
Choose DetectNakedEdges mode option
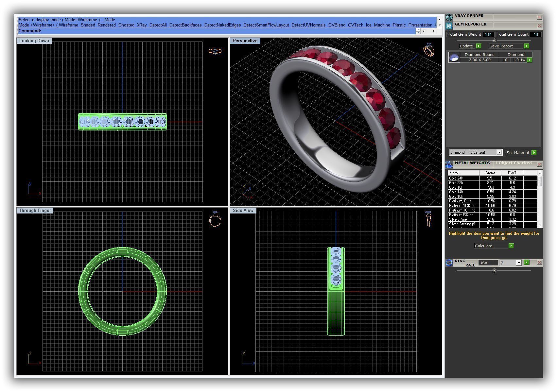click(x=222, y=25)
